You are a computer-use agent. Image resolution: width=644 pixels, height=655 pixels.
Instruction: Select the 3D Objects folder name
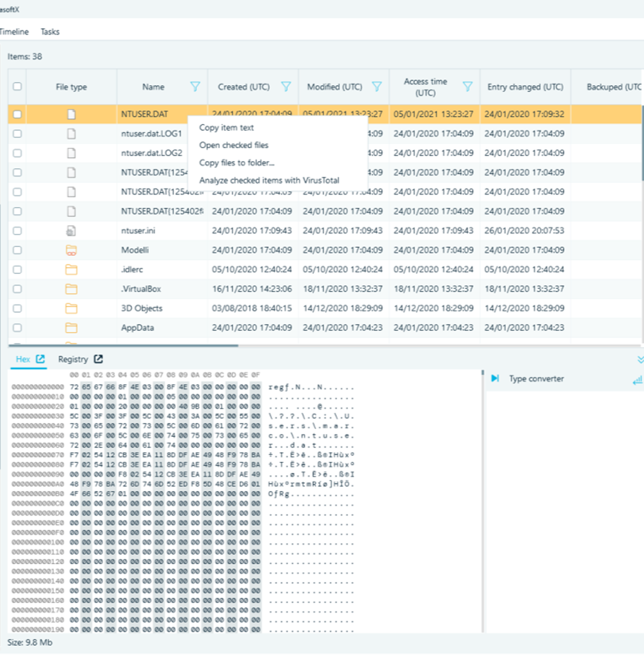point(142,308)
